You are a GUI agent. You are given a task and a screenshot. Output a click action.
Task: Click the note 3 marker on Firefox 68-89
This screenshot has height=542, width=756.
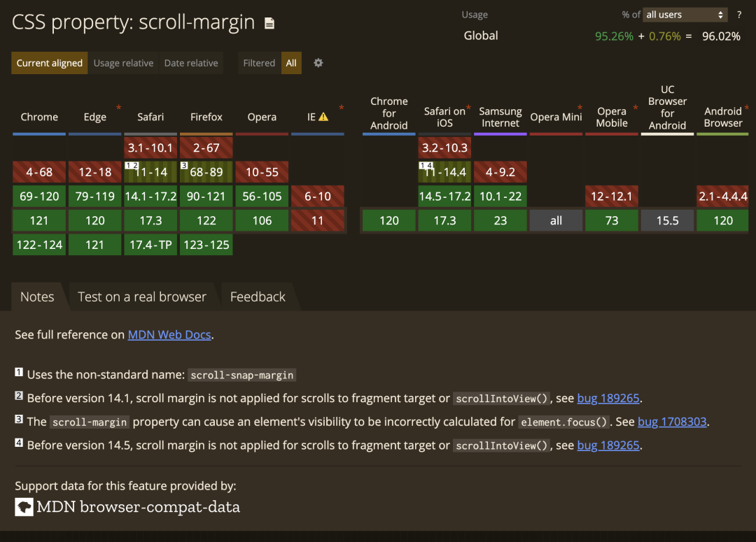[x=183, y=165]
